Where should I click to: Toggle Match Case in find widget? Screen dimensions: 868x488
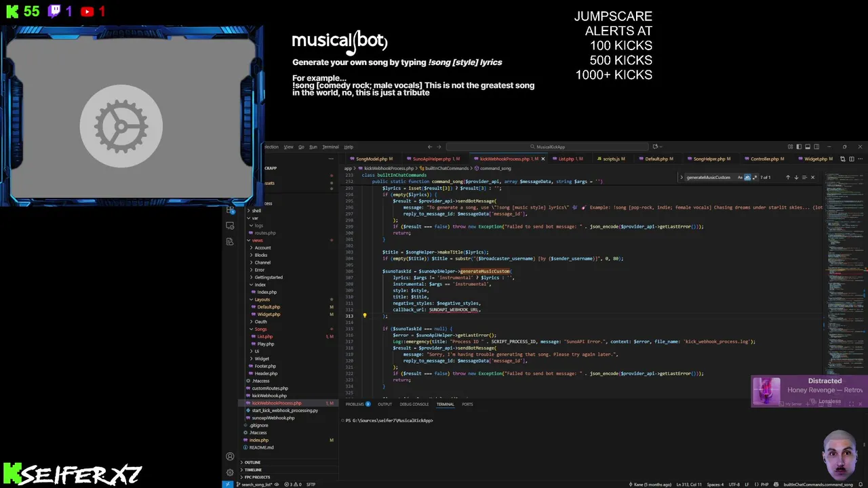(740, 178)
